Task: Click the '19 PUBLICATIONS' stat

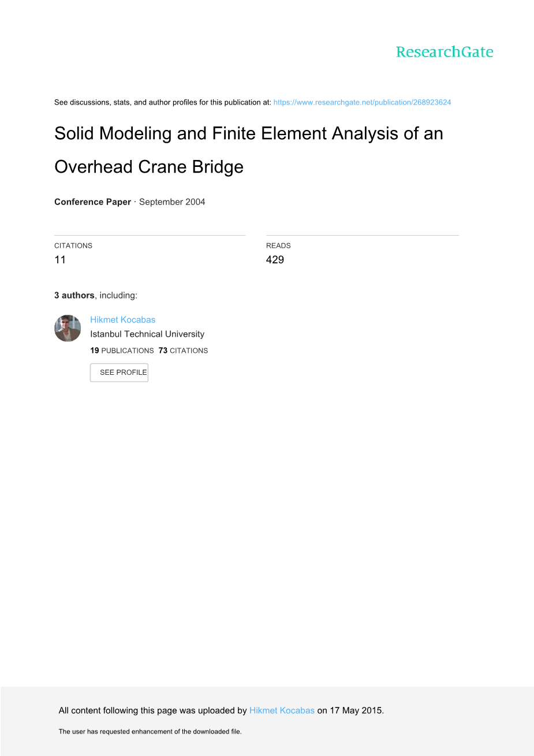Action: click(x=122, y=351)
